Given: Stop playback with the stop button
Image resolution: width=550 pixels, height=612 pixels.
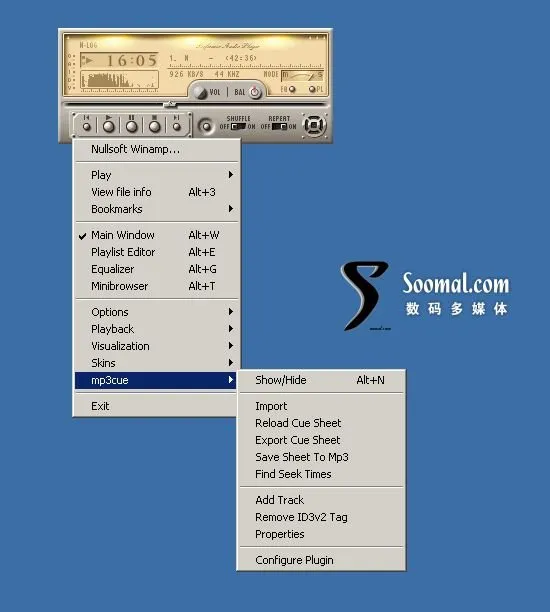Looking at the screenshot, I should [x=155, y=126].
